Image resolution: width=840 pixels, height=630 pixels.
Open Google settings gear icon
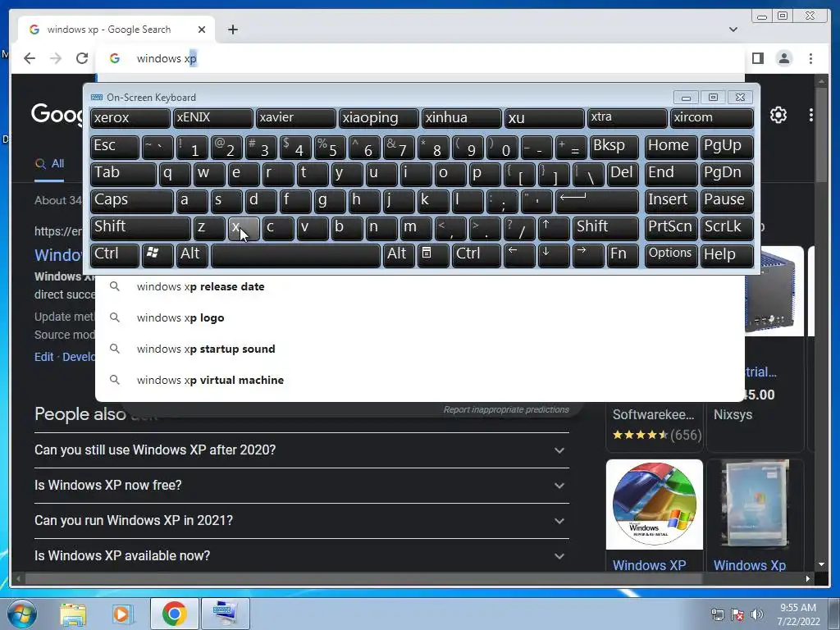[x=778, y=115]
